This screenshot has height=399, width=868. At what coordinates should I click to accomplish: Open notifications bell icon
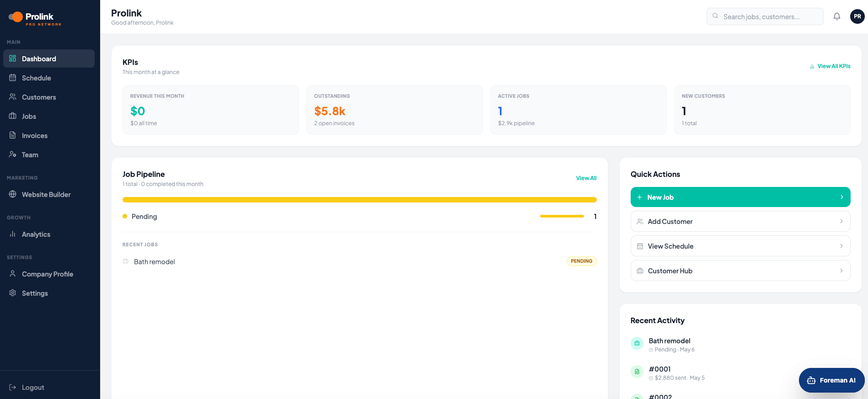pos(837,16)
